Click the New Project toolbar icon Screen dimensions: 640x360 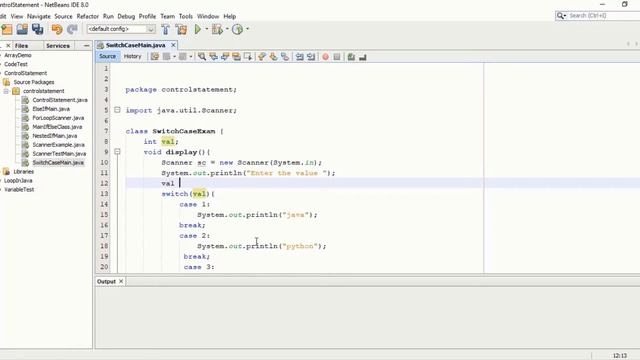(7, 29)
